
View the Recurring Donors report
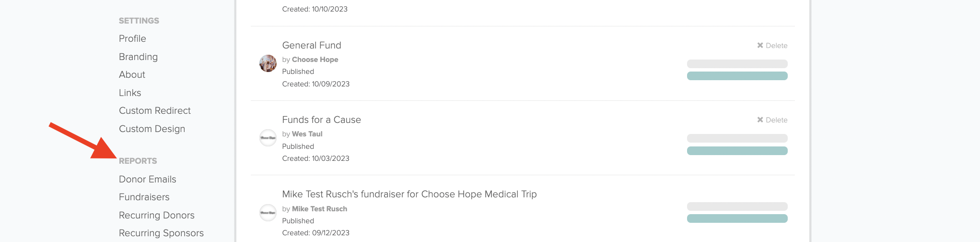coord(157,215)
